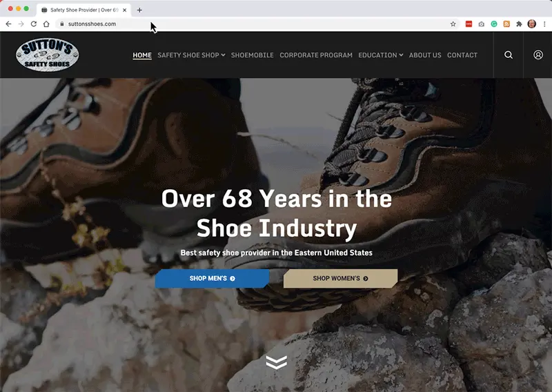Open the red extension icon in toolbar

[x=469, y=24]
